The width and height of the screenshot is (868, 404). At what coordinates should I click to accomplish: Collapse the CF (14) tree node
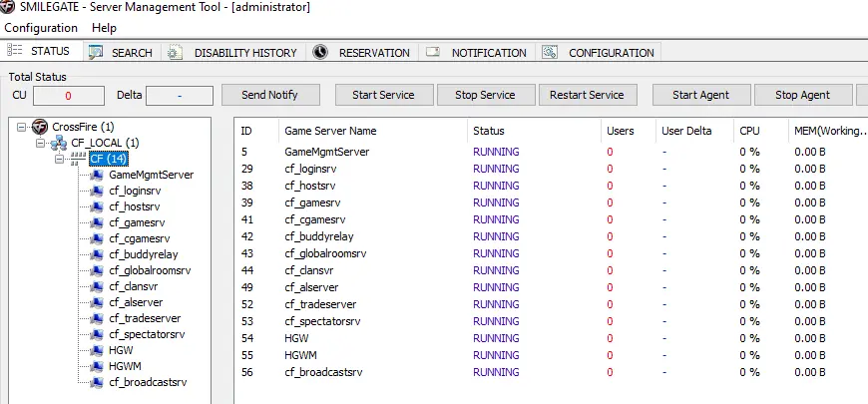pos(60,159)
